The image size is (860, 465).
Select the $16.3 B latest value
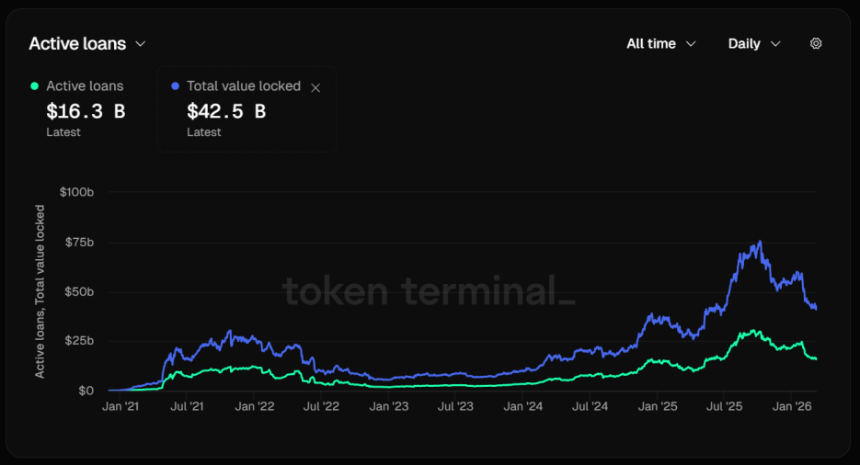86,111
